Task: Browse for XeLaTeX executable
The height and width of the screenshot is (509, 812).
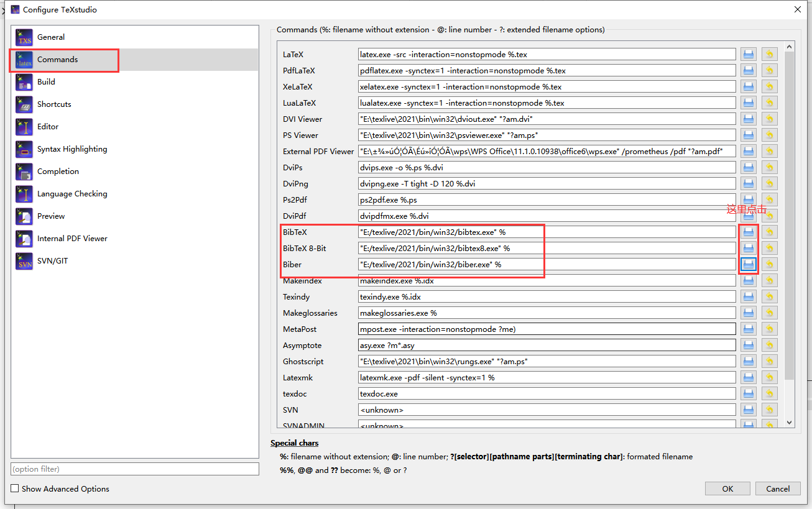Action: click(x=749, y=86)
